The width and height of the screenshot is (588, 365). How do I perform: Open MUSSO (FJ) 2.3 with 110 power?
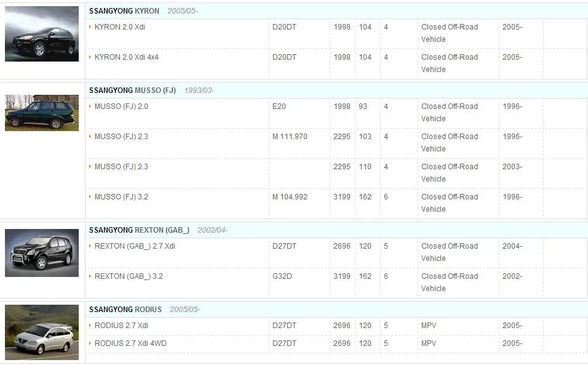pyautogui.click(x=121, y=167)
